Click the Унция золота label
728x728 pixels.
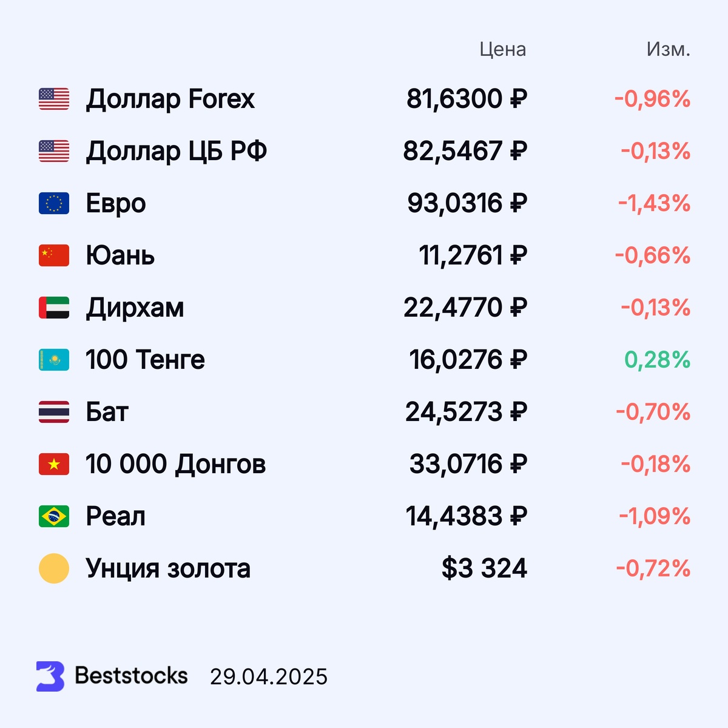click(168, 568)
